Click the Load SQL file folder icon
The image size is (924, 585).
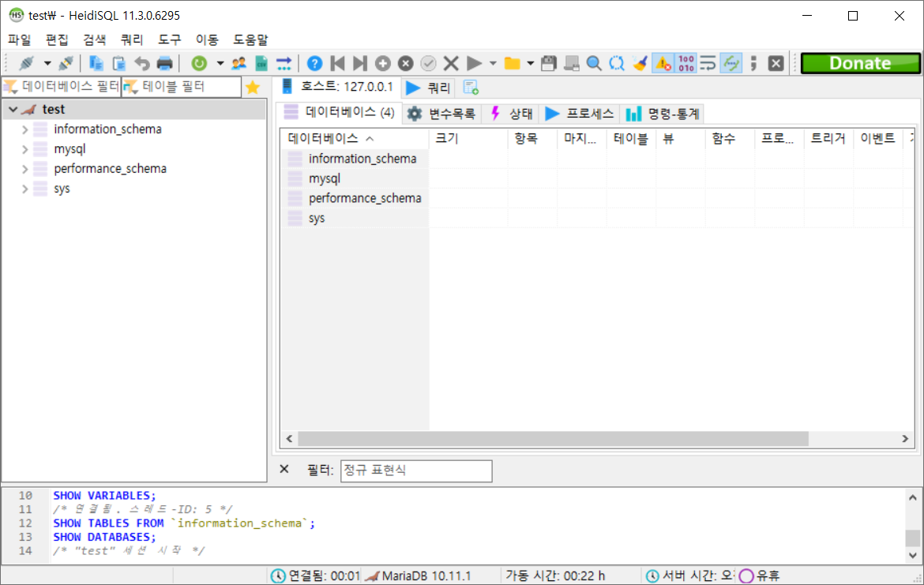point(512,63)
